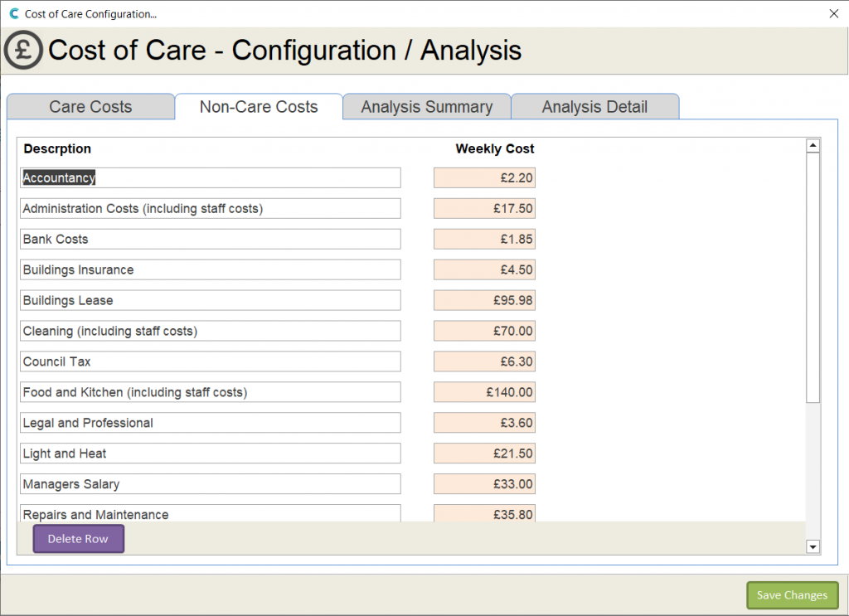
Task: Close the Cost of Care Configuration window
Action: coord(833,13)
